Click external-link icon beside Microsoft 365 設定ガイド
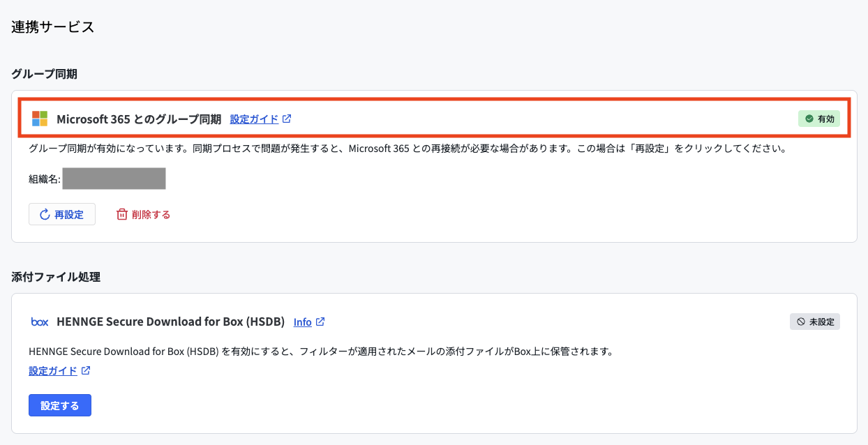This screenshot has height=445, width=868. pyautogui.click(x=287, y=119)
